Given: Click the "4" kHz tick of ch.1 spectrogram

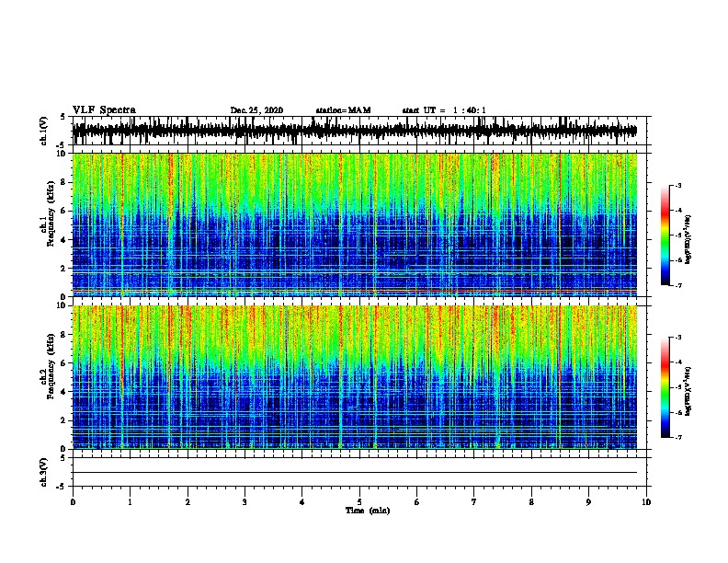Looking at the screenshot, I should [x=63, y=240].
